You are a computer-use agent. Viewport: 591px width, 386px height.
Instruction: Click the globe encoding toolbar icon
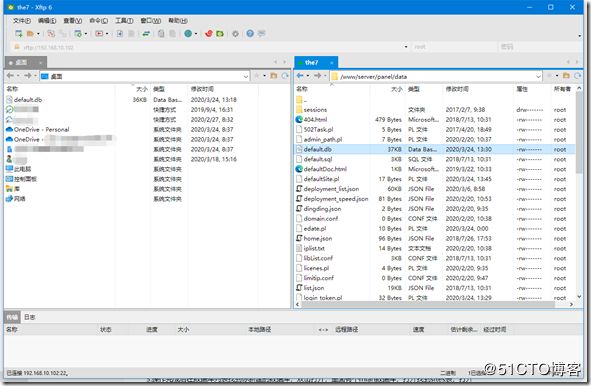coord(188,34)
